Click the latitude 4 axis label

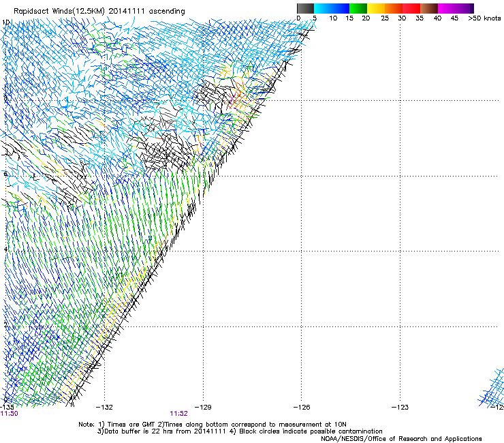coord(5,249)
